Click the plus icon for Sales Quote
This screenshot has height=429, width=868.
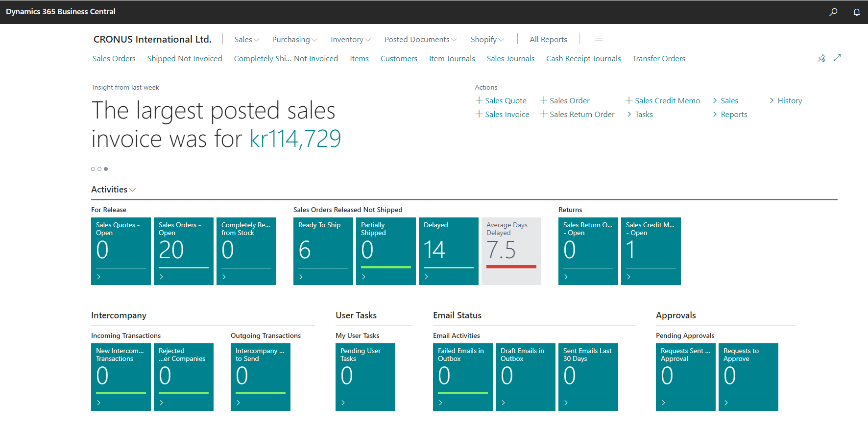(x=479, y=100)
